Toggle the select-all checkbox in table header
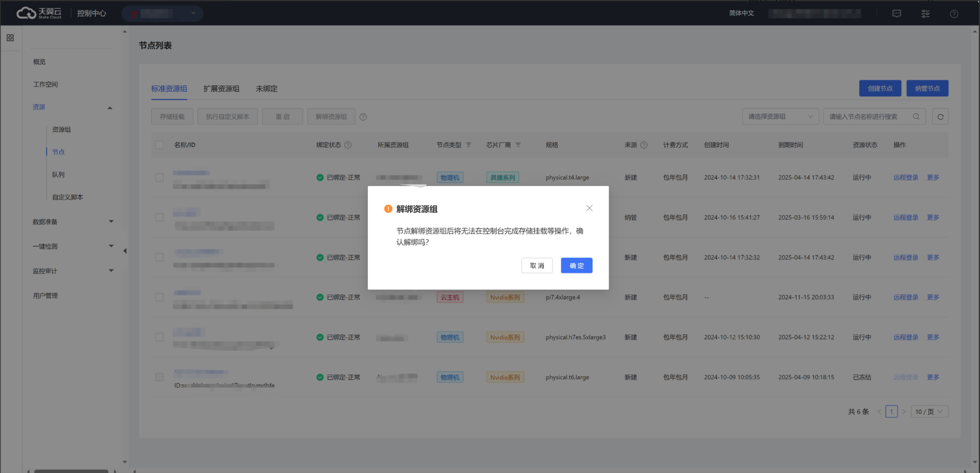The width and height of the screenshot is (980, 473). [x=159, y=145]
